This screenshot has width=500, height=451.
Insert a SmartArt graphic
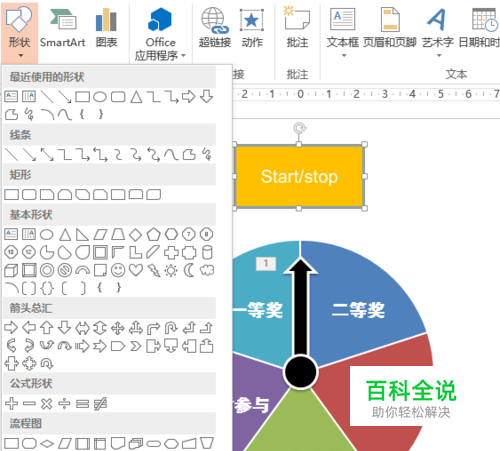click(63, 29)
